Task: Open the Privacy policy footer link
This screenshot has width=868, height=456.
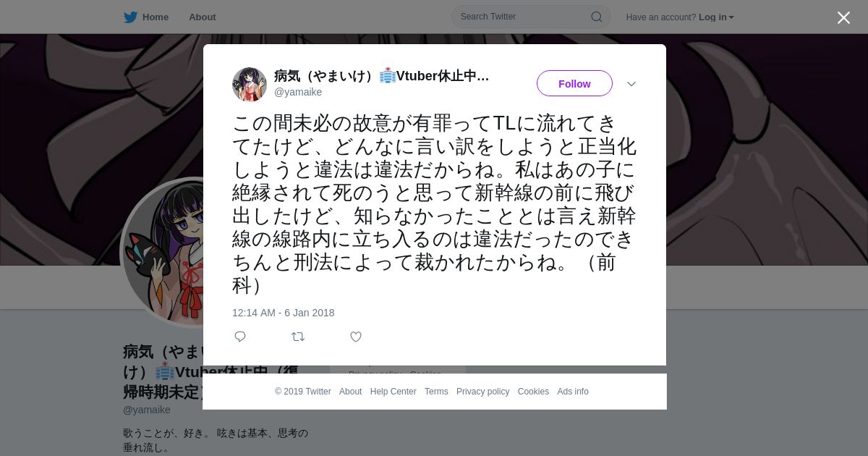Action: click(483, 392)
